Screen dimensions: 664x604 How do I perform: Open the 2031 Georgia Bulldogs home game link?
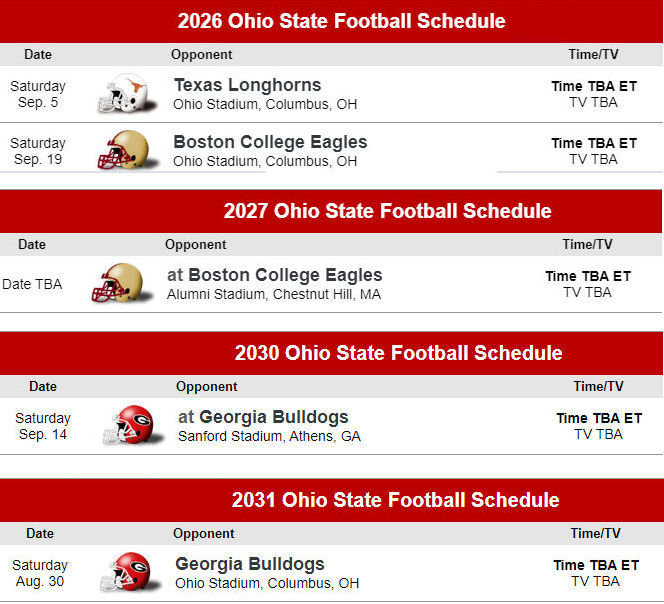(249, 564)
